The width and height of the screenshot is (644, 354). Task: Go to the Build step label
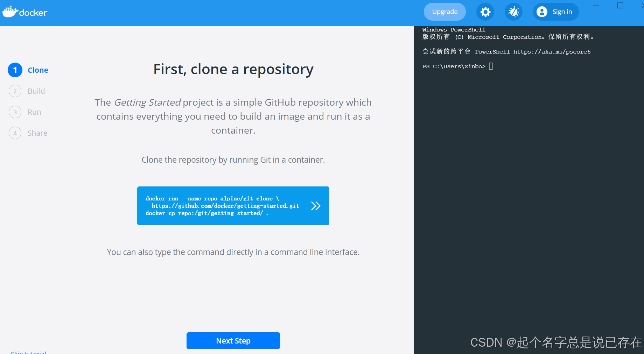tap(36, 91)
